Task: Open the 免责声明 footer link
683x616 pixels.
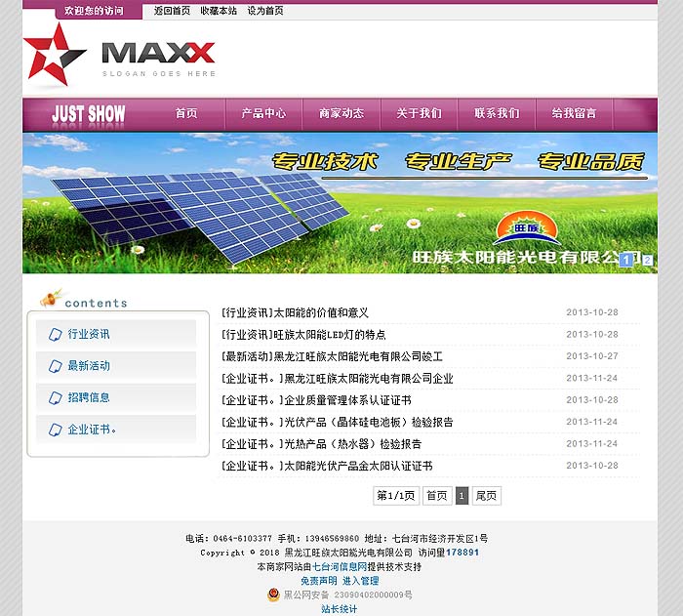Action: (x=318, y=581)
